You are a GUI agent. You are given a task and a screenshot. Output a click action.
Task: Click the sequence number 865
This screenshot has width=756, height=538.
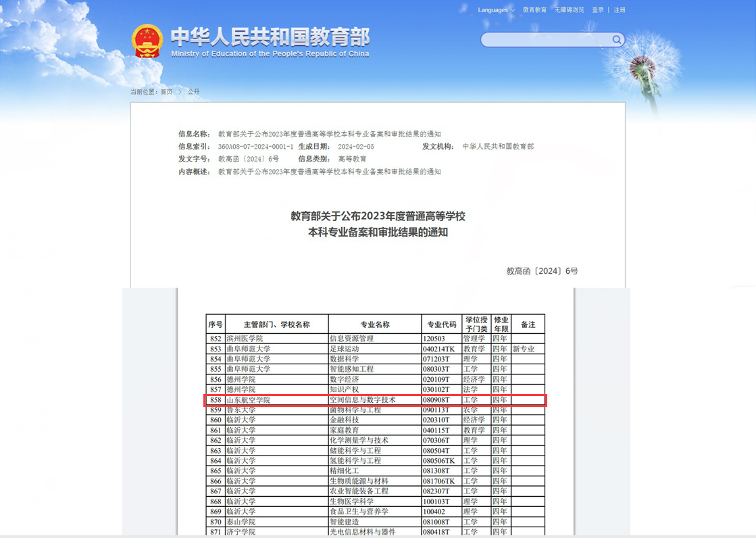216,471
